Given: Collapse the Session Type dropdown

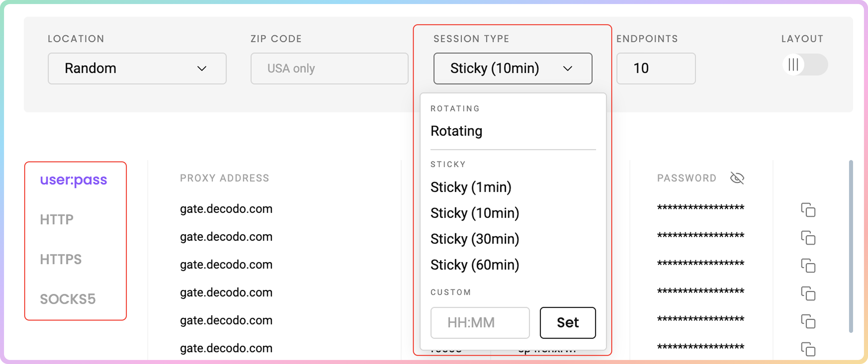Looking at the screenshot, I should [512, 69].
